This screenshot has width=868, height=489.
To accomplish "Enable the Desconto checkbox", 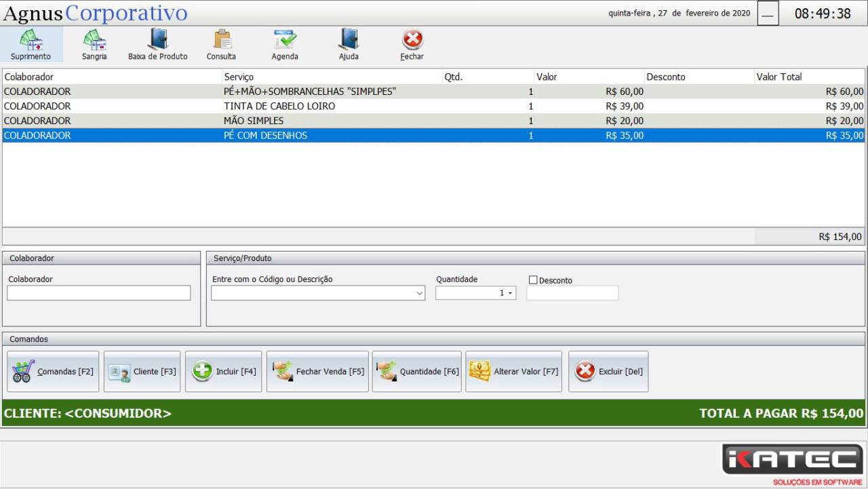I will tap(533, 280).
